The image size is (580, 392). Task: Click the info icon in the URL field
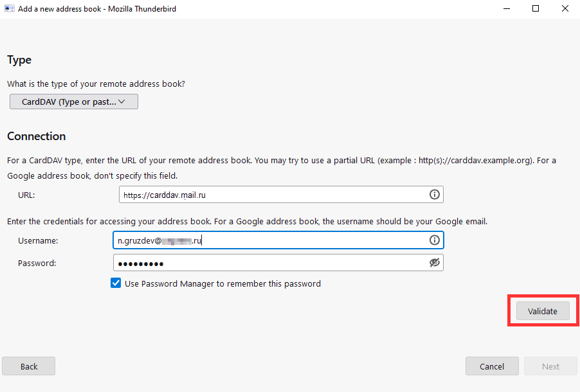(x=434, y=195)
